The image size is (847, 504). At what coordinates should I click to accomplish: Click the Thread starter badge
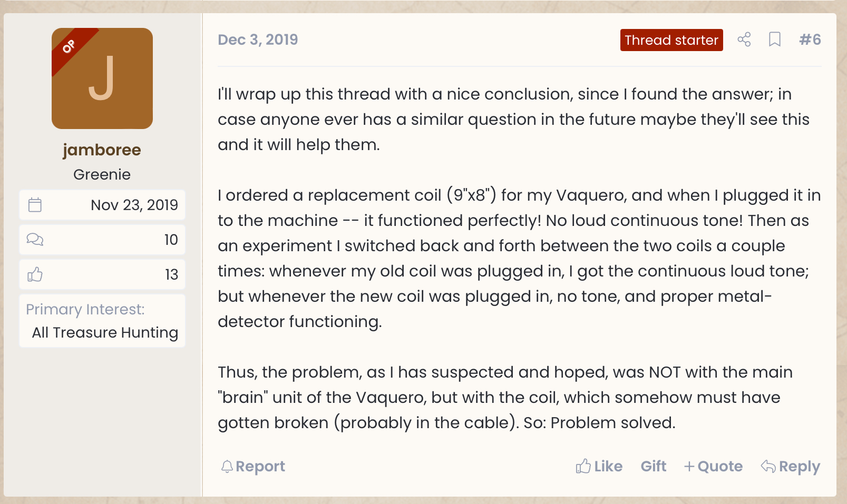coord(671,40)
